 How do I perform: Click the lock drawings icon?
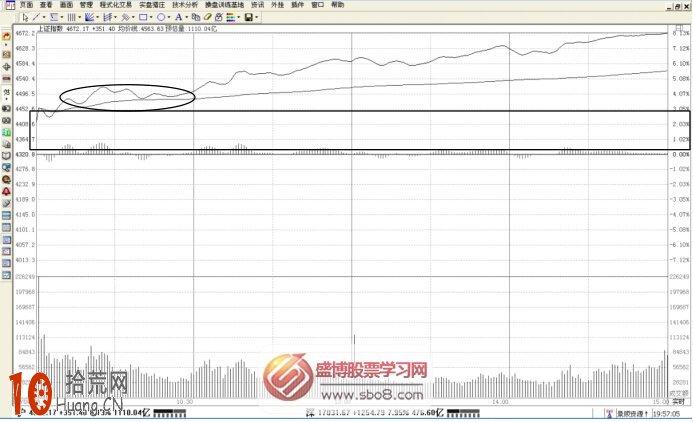(219, 17)
